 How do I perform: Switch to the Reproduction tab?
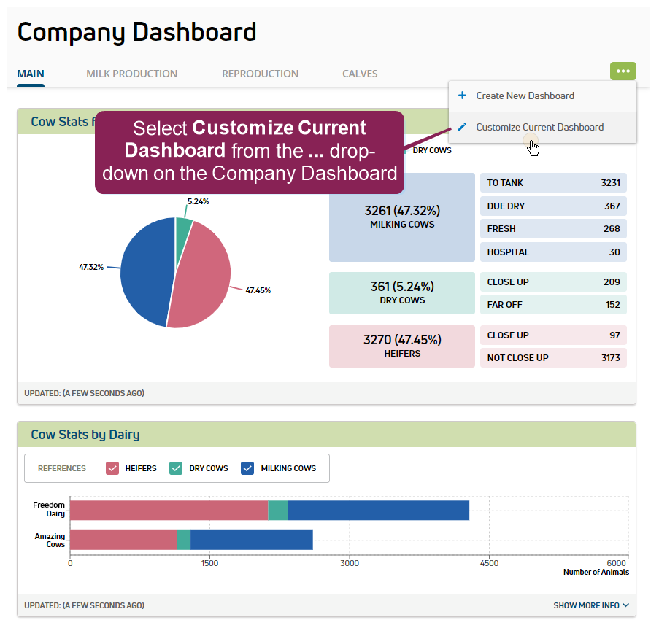point(260,74)
